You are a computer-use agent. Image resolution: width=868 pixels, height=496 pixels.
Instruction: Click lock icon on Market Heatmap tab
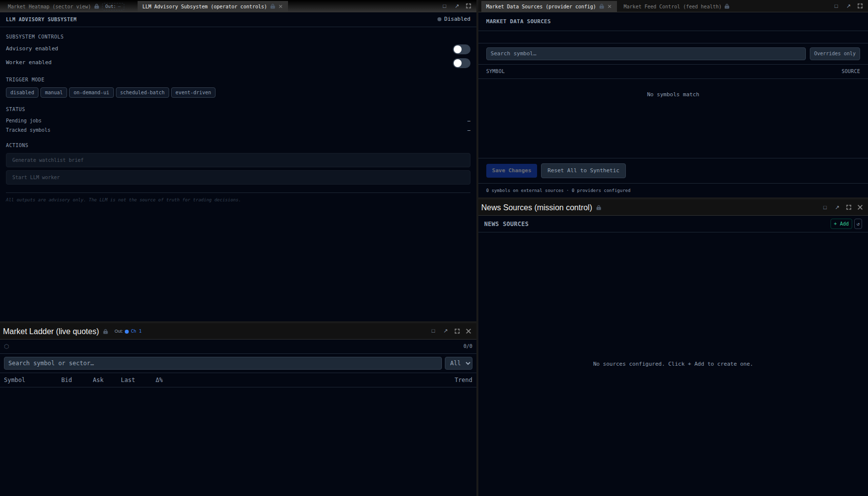click(x=97, y=6)
